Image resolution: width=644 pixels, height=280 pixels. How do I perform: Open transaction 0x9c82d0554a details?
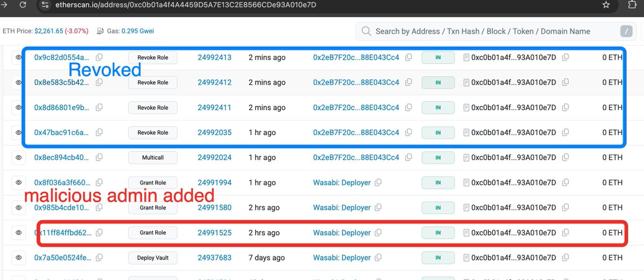point(62,58)
